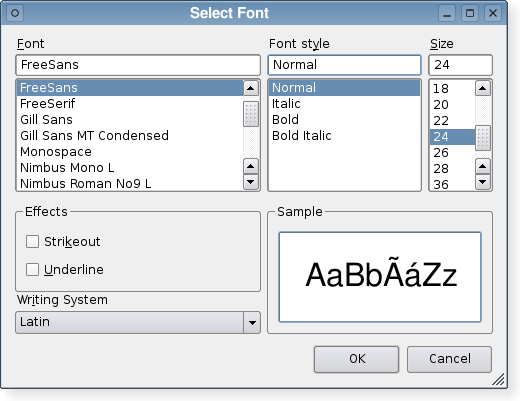520x401 pixels.
Task: Click the window menu icon in title bar
Action: [15, 13]
